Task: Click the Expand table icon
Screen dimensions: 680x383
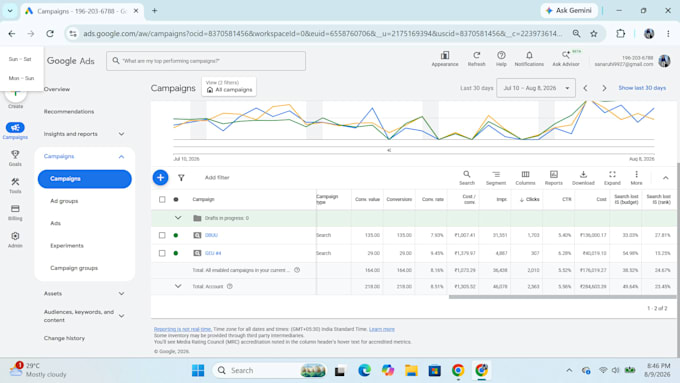Action: click(612, 178)
